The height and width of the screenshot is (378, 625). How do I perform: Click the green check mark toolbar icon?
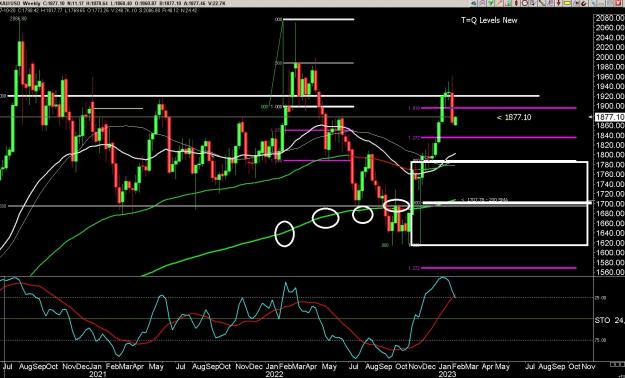[x=490, y=3]
